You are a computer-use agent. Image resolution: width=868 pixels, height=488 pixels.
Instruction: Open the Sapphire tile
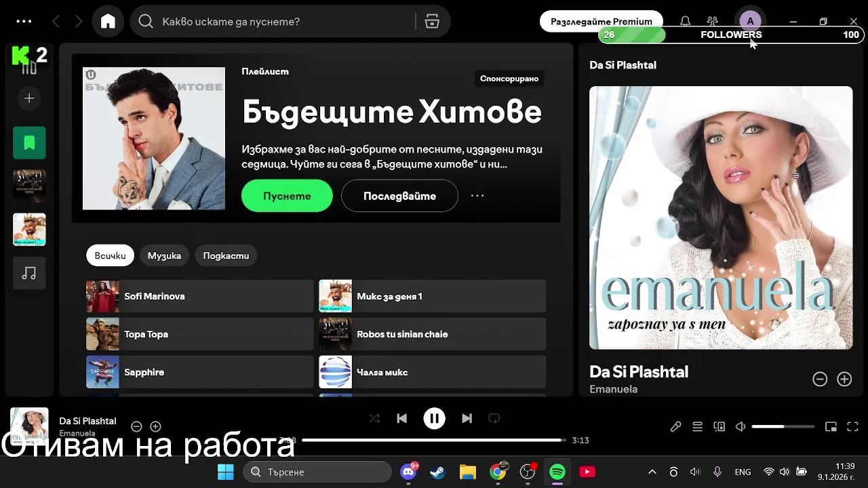(x=199, y=372)
